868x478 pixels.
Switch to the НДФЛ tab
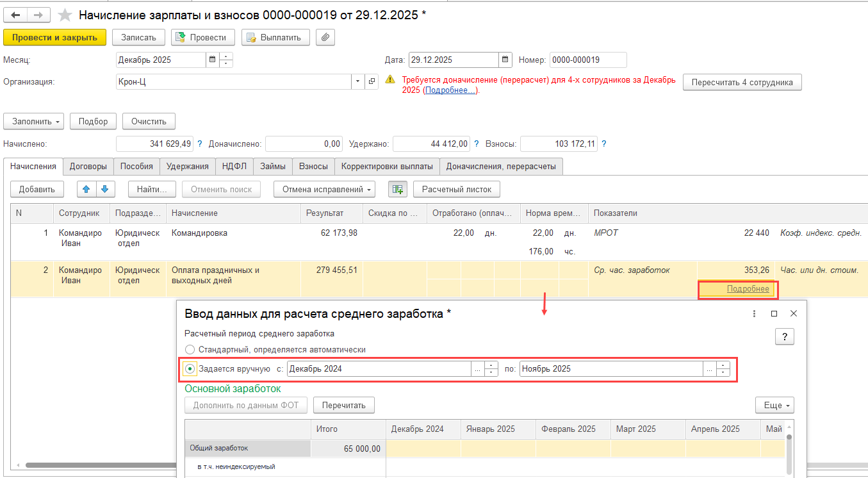[x=234, y=167]
